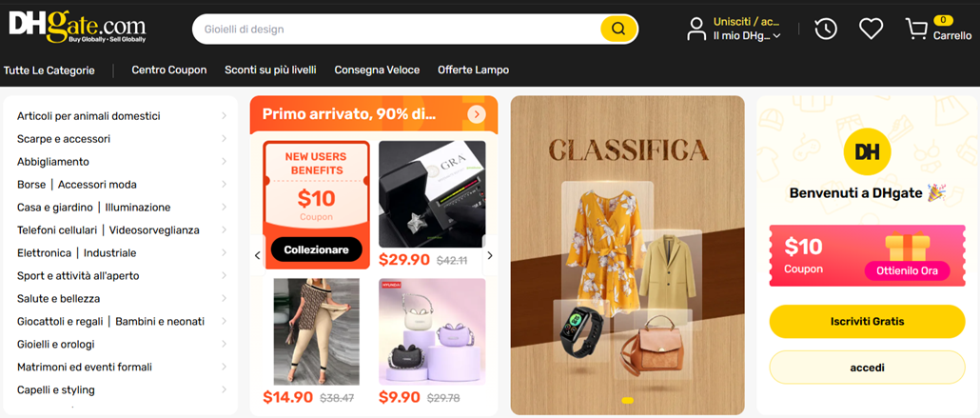Click the DHgate.com logo
The image size is (980, 418).
click(x=77, y=28)
